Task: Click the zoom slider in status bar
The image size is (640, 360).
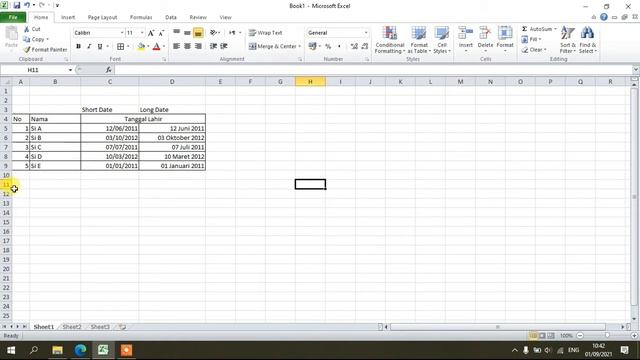Action: point(607,336)
